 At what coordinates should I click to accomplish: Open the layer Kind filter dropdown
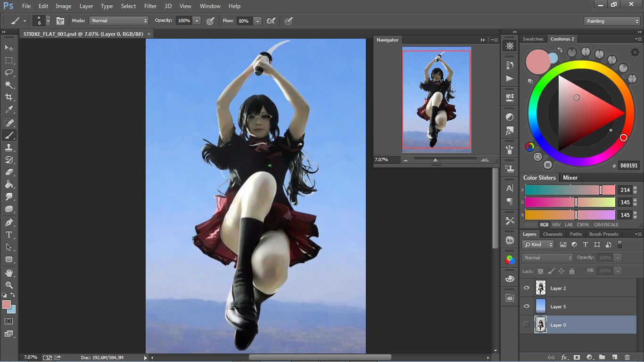(x=538, y=245)
